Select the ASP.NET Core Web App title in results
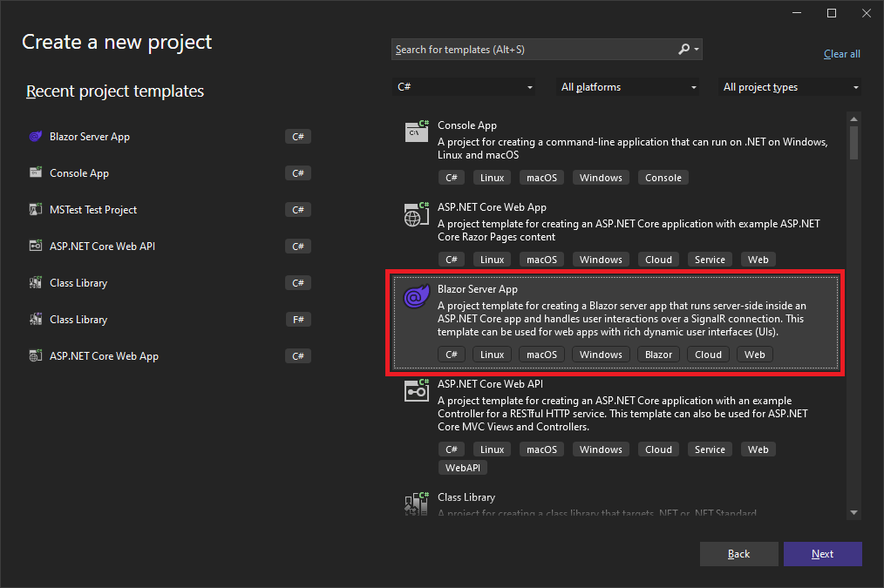The image size is (884, 588). [x=492, y=206]
